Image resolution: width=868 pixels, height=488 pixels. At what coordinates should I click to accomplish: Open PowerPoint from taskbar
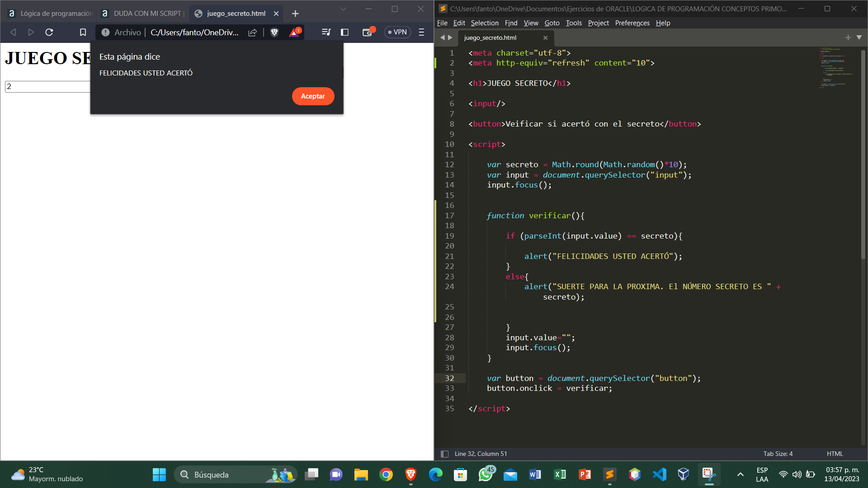tap(585, 474)
